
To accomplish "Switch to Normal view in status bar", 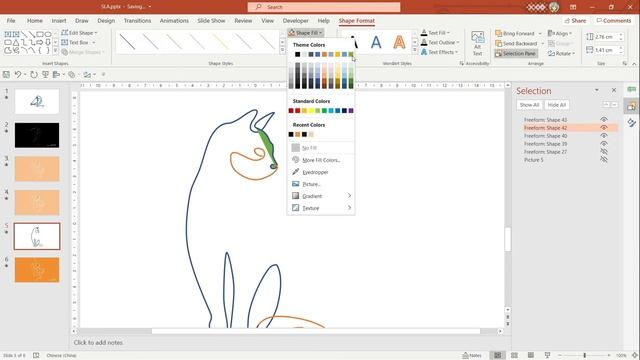I will coord(497,355).
